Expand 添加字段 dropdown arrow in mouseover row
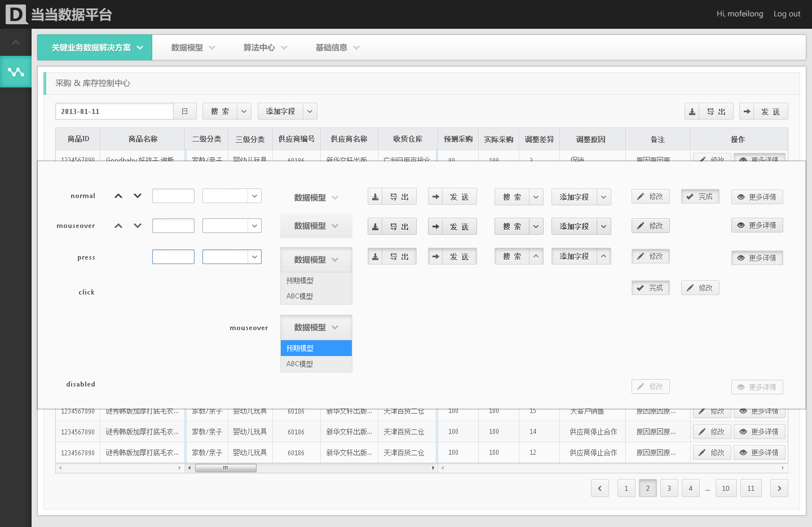This screenshot has height=527, width=812. tap(603, 226)
